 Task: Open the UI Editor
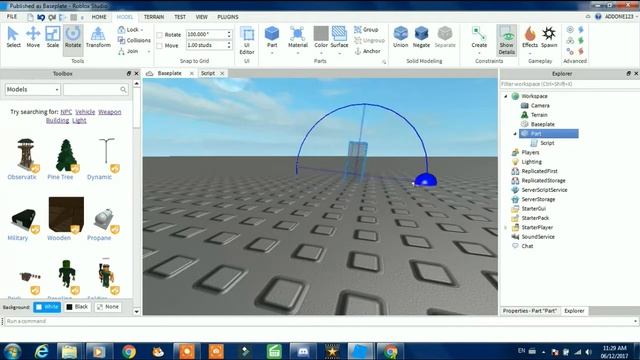pos(247,40)
